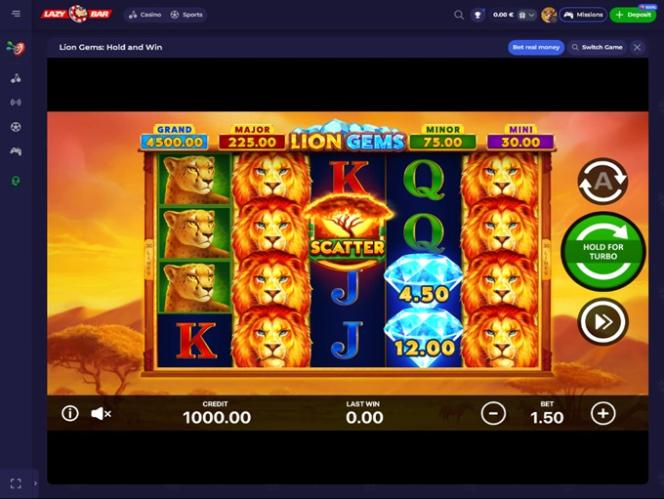Click the search magnifier icon
Viewport: 664px width, 499px height.
pyautogui.click(x=458, y=15)
